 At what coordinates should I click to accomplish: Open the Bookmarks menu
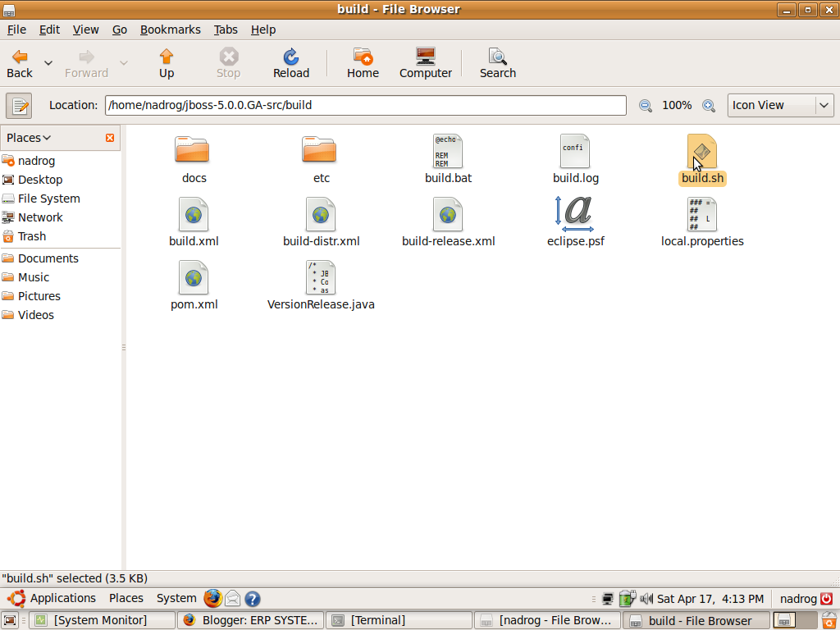(170, 29)
